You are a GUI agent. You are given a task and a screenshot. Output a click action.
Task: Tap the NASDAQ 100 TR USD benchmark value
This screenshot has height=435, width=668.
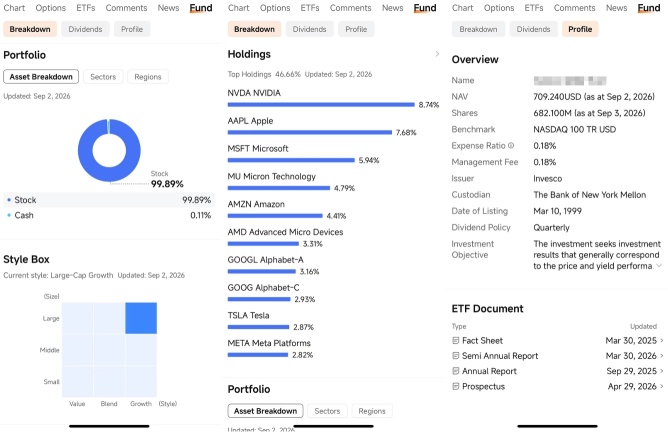(575, 129)
